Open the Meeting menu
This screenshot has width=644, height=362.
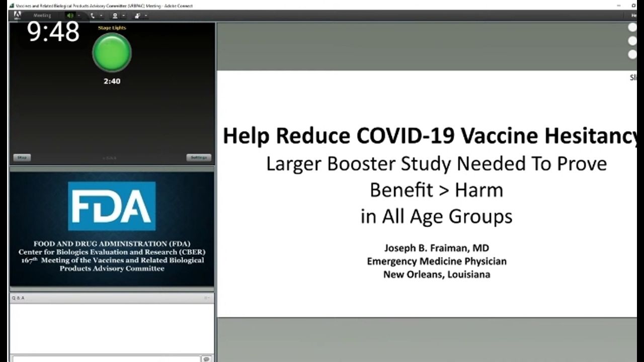click(42, 16)
